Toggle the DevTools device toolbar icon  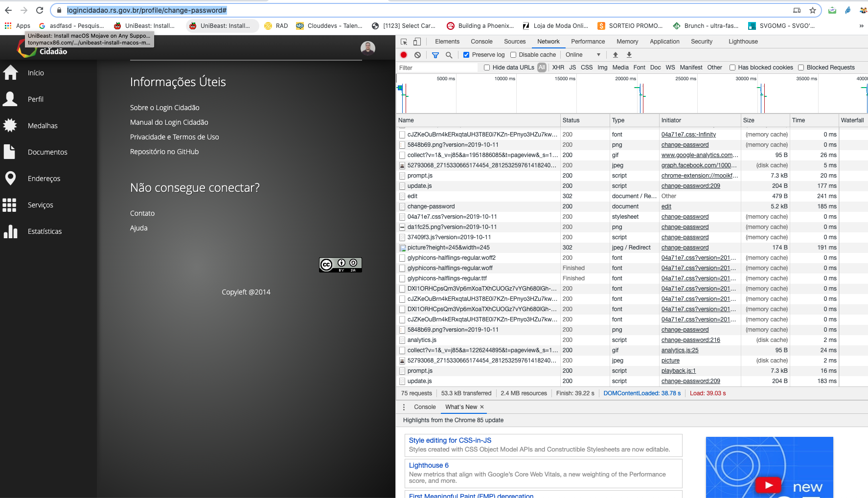click(x=417, y=42)
